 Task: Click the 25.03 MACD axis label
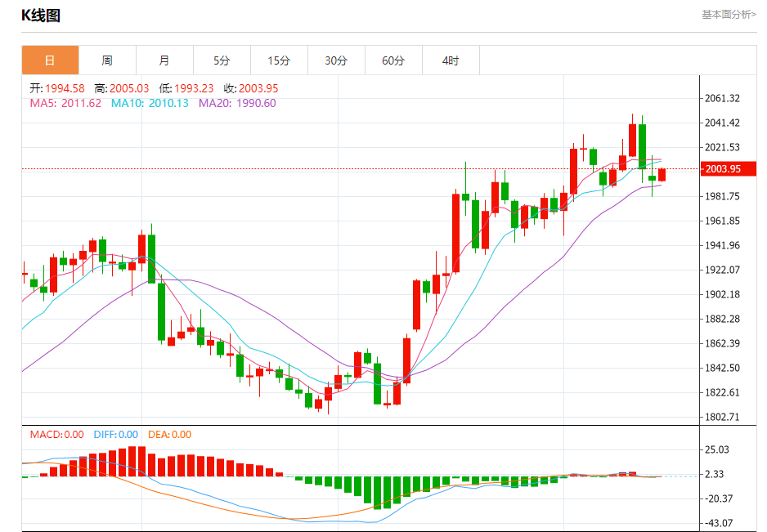[716, 449]
